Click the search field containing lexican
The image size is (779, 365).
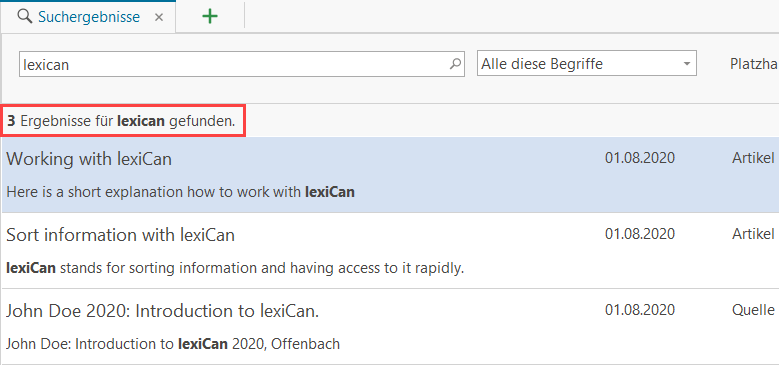(241, 64)
